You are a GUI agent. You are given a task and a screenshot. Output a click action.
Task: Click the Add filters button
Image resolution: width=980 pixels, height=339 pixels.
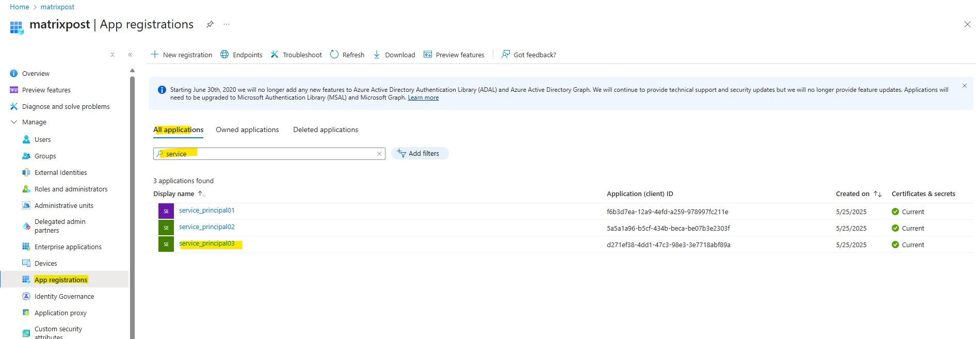[x=420, y=154]
